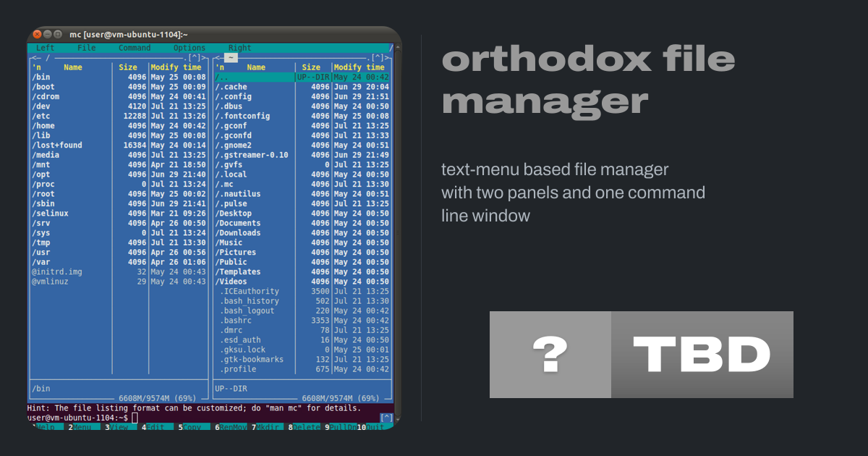Click the right panel Modify time header
This screenshot has width=868, height=456.
[359, 67]
